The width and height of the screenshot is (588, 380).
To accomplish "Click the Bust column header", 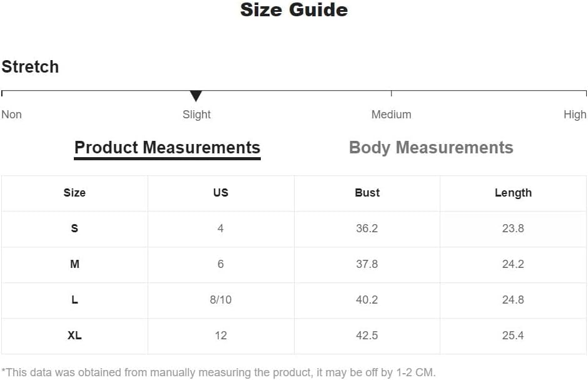I will click(x=367, y=193).
